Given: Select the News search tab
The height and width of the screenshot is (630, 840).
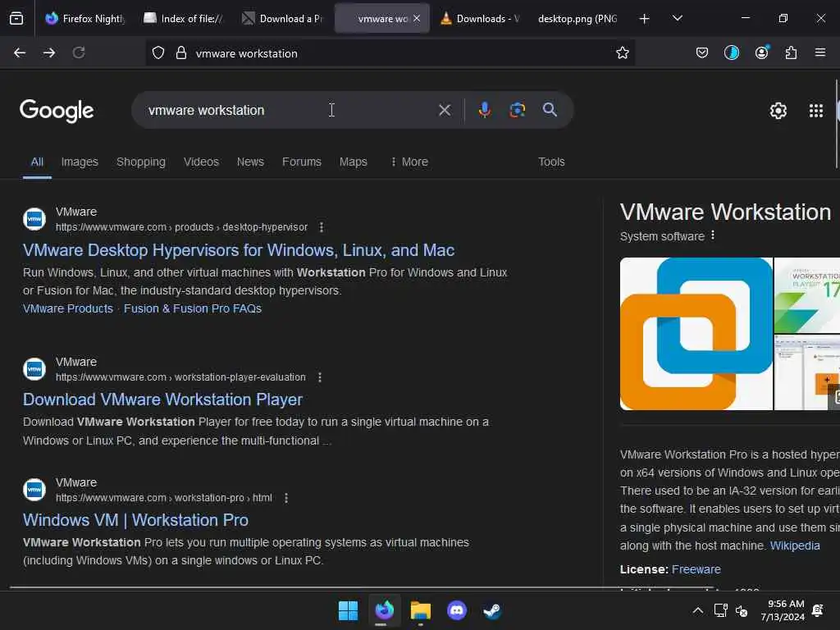Looking at the screenshot, I should pos(250,162).
